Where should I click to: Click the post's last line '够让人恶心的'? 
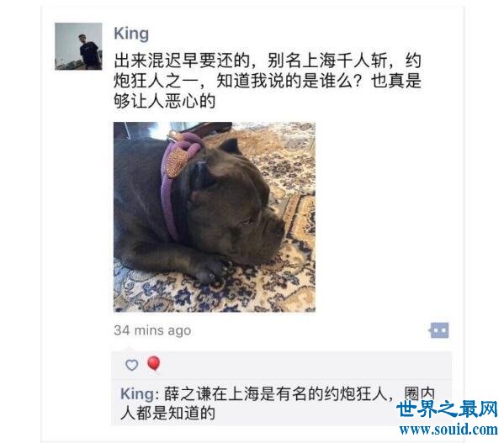pos(165,101)
